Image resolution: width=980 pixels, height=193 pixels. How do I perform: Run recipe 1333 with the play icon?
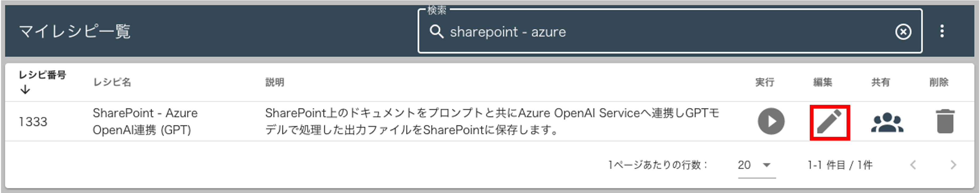(771, 122)
